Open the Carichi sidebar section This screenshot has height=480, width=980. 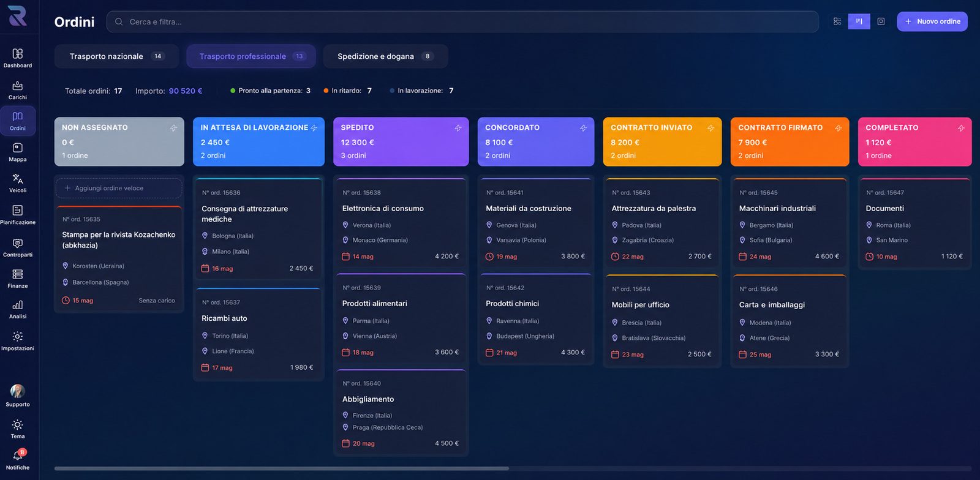coord(17,90)
